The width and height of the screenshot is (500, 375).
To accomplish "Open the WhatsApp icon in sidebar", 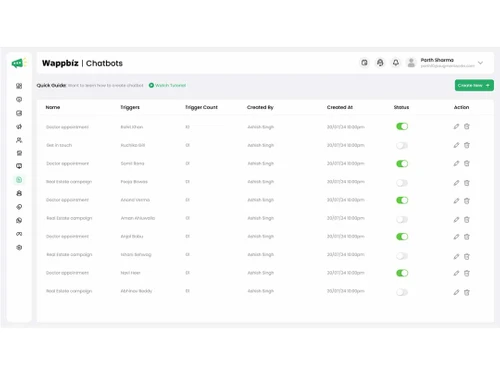I will point(19,220).
